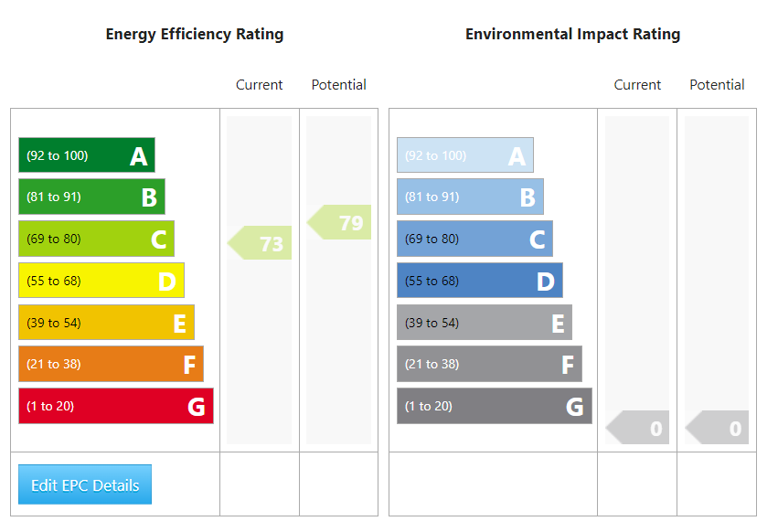Screen dimensions: 778x532
Task: Click the blue B (81 to 91) environmental band
Action: pos(470,197)
